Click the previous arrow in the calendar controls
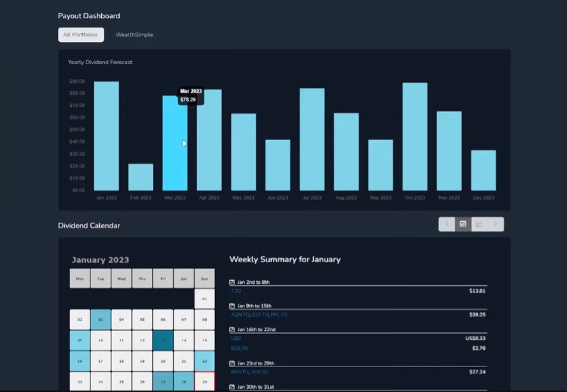The height and width of the screenshot is (392, 567). (x=447, y=224)
